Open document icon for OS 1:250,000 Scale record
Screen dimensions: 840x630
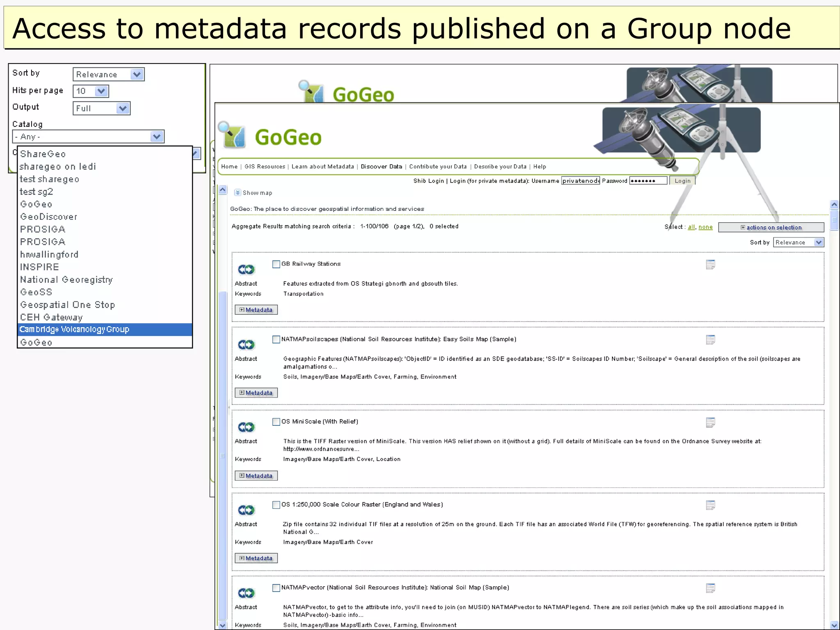click(x=710, y=505)
